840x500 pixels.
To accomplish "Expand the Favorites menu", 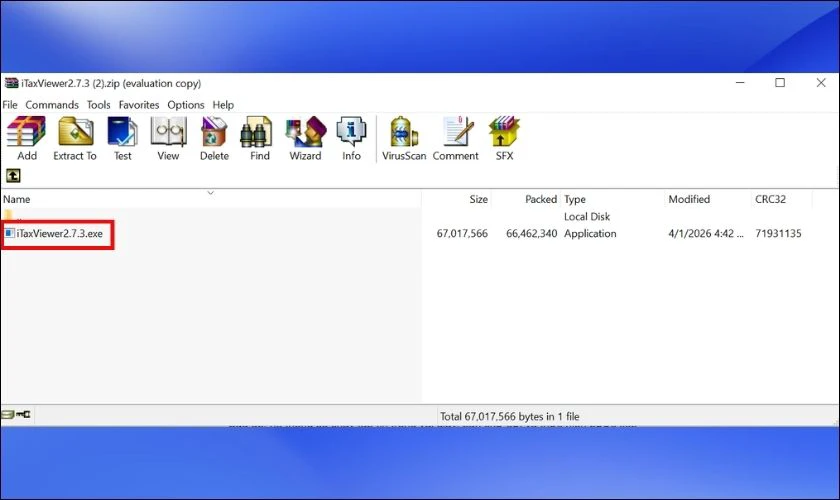I will coord(139,105).
